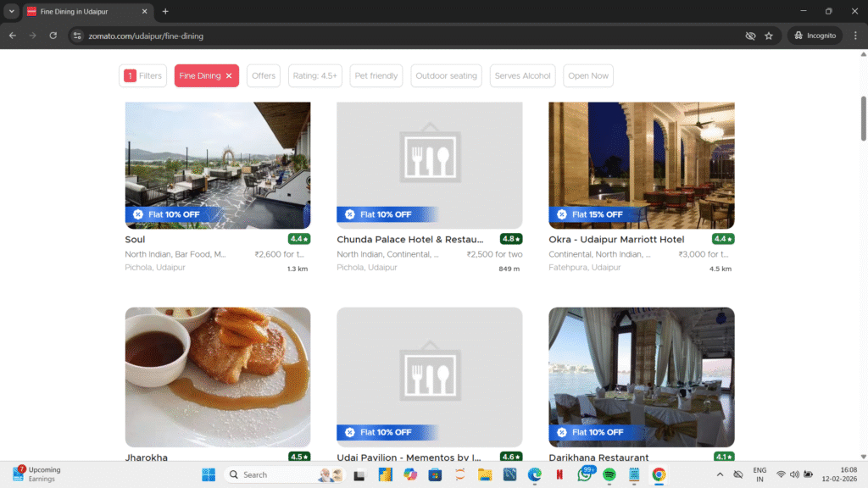Apply the Rating 4.5+ filter
Screen dimensions: 868x488
314,76
